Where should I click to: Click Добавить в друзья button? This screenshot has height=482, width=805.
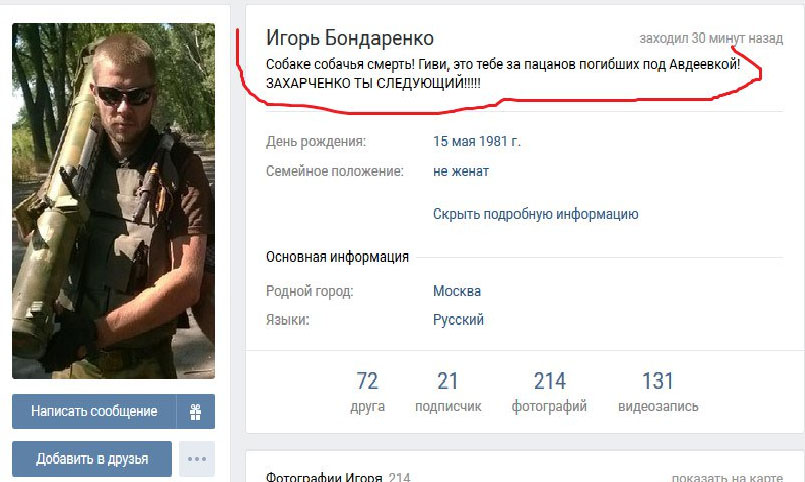coord(92,459)
